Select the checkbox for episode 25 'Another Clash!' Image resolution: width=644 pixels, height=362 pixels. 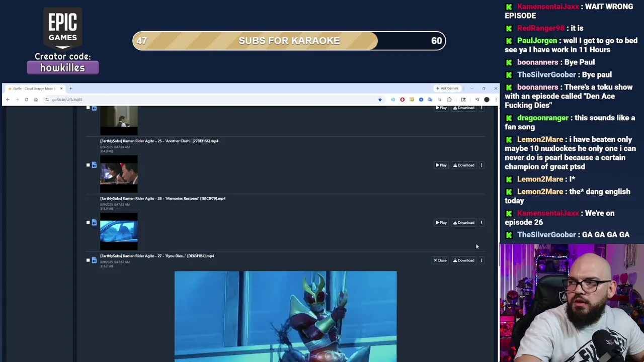coord(88,165)
